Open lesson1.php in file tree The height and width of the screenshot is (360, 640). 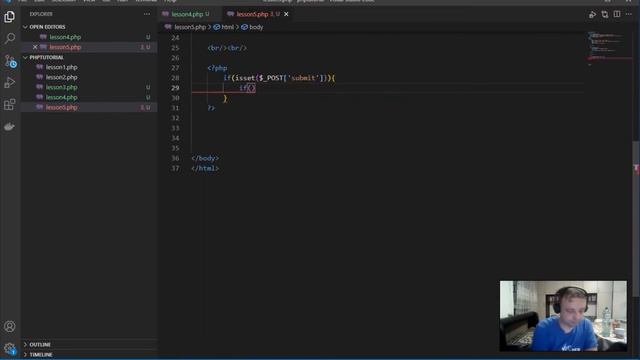point(62,67)
